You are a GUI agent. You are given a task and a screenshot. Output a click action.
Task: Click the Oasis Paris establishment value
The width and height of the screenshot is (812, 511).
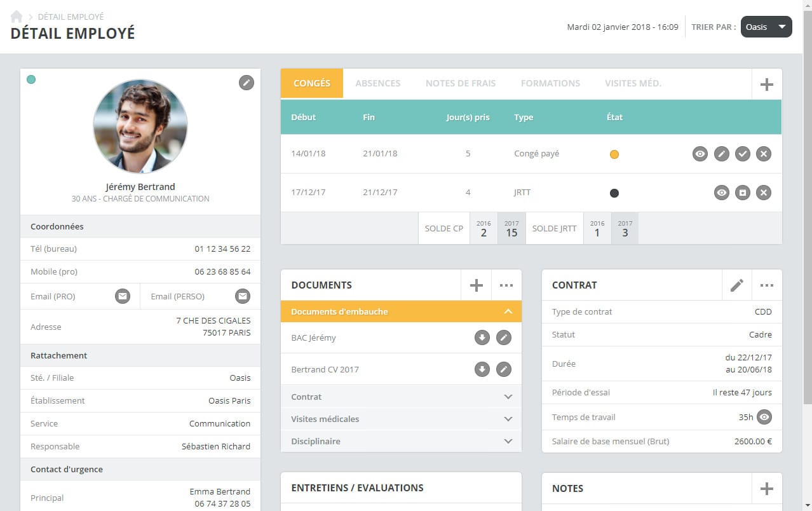(x=229, y=400)
